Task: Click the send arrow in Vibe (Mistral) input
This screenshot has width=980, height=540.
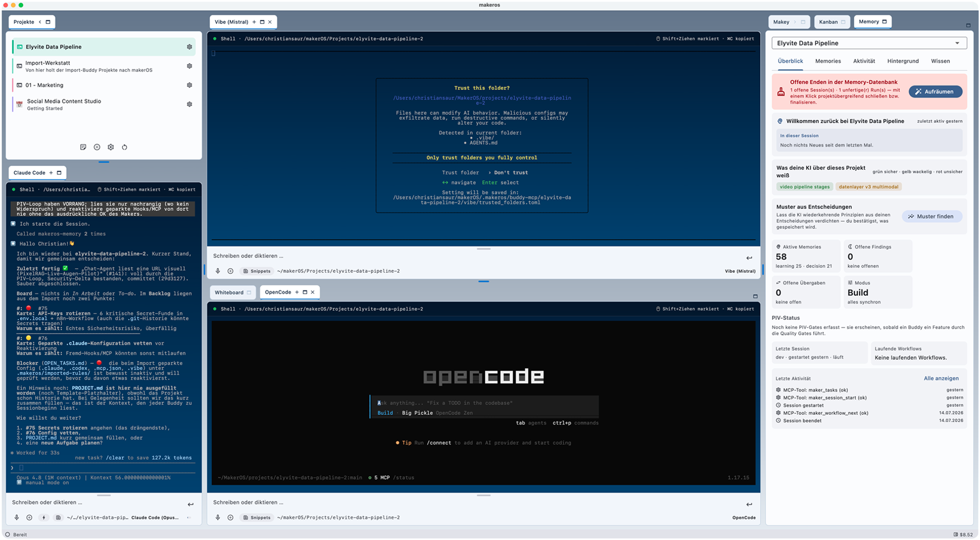Action: pyautogui.click(x=749, y=258)
